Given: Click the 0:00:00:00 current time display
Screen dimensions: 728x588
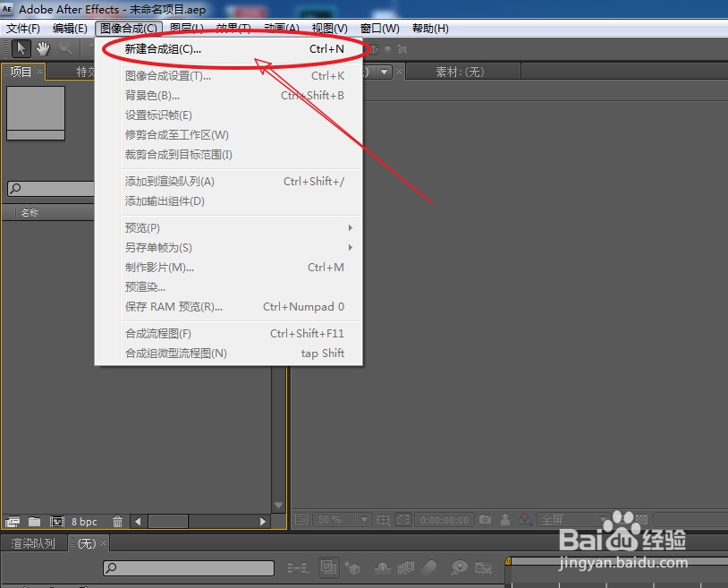Looking at the screenshot, I should pos(444,520).
